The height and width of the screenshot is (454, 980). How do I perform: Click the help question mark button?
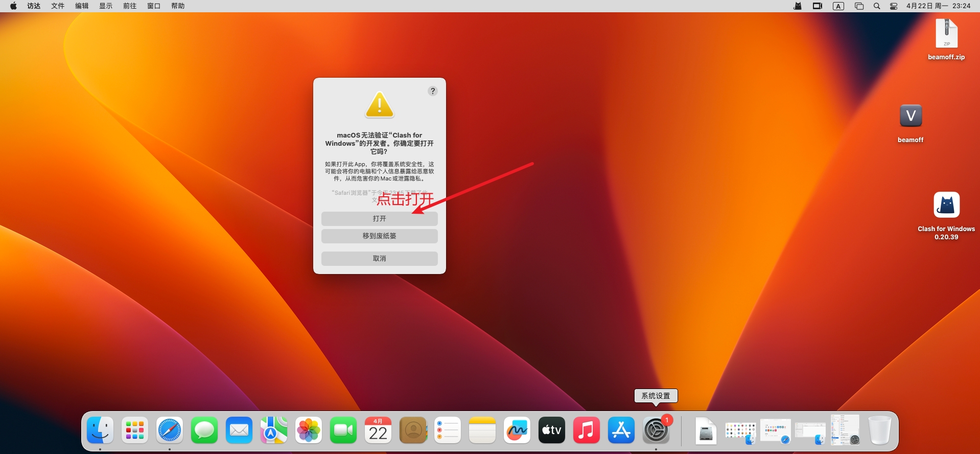[433, 91]
